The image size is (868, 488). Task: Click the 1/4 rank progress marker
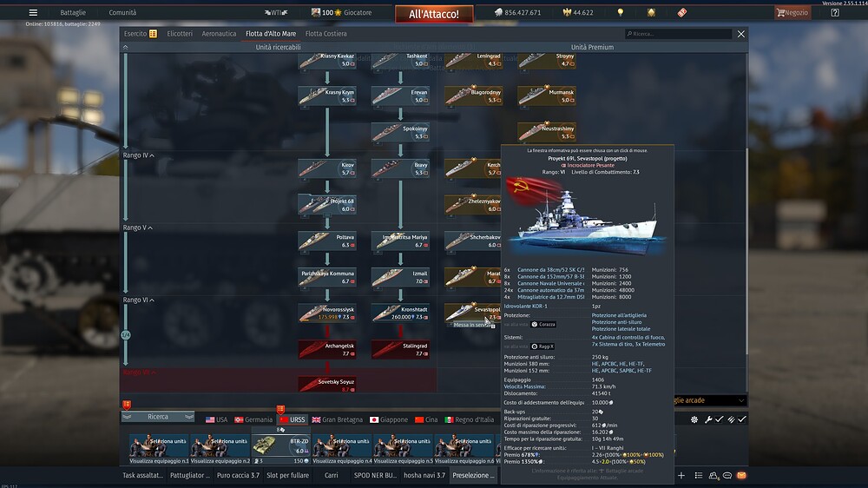click(126, 335)
